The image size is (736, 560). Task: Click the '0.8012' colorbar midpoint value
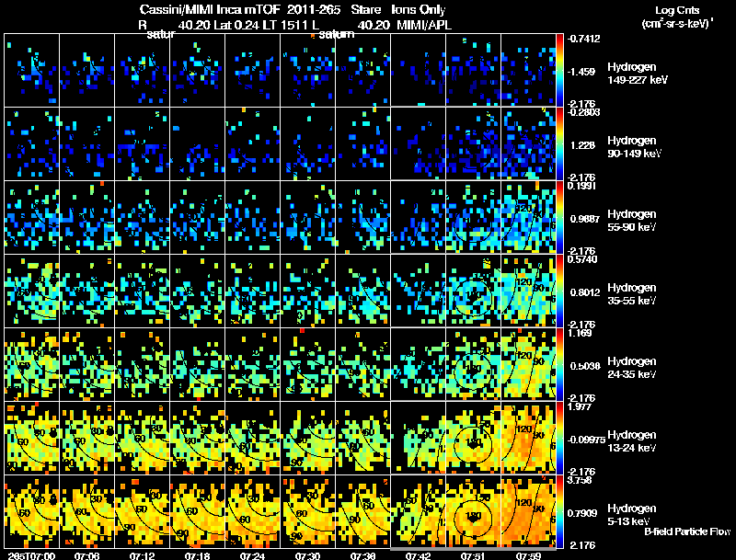pos(585,292)
